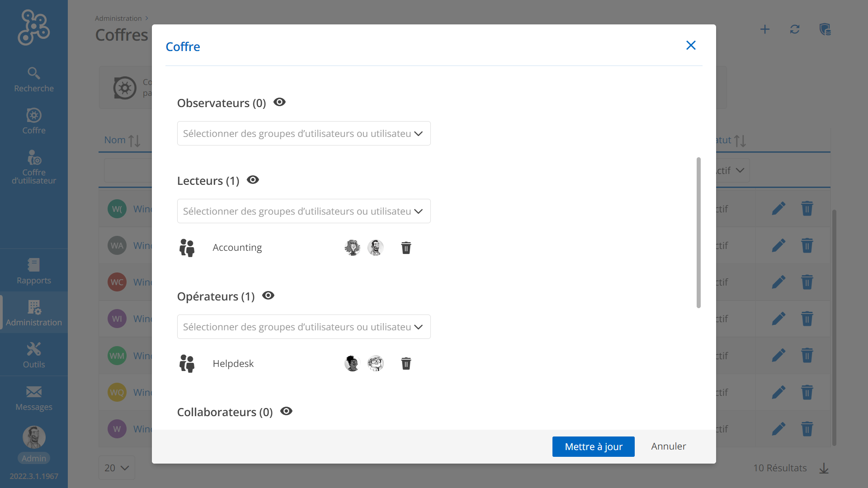Add a new vault with plus icon
868x488 pixels.
[764, 29]
